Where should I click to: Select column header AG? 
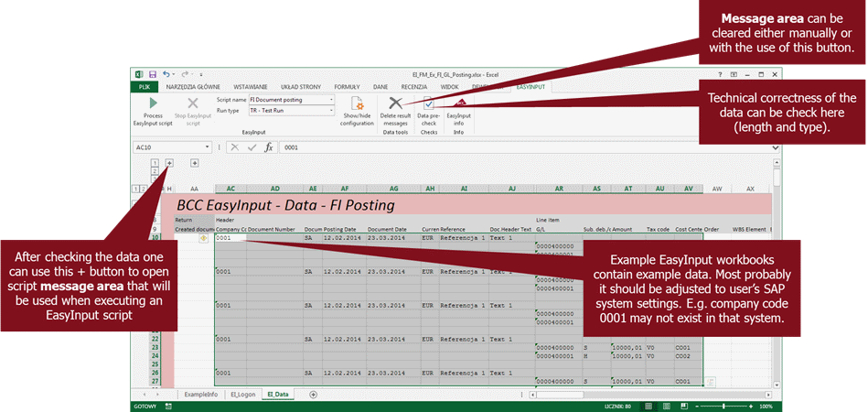[393, 189]
